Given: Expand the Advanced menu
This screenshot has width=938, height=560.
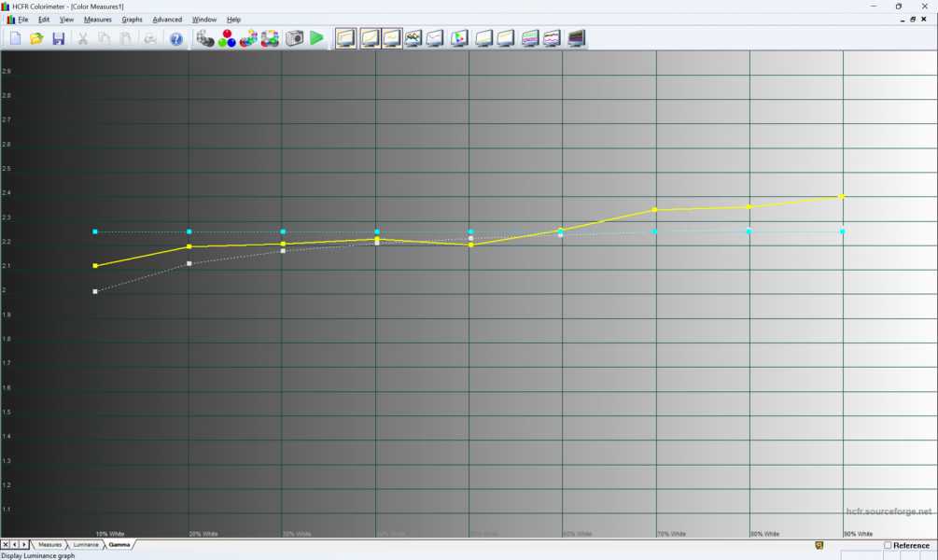Looking at the screenshot, I should pyautogui.click(x=167, y=19).
